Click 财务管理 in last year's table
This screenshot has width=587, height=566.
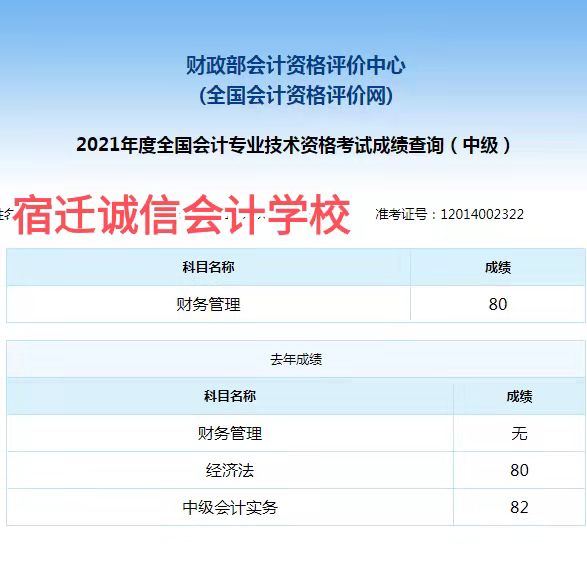pyautogui.click(x=230, y=433)
